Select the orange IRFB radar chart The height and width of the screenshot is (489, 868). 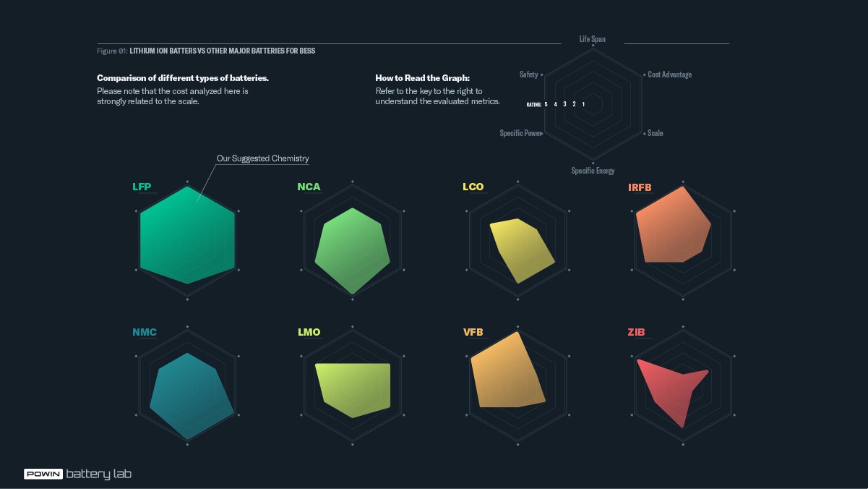pos(674,225)
